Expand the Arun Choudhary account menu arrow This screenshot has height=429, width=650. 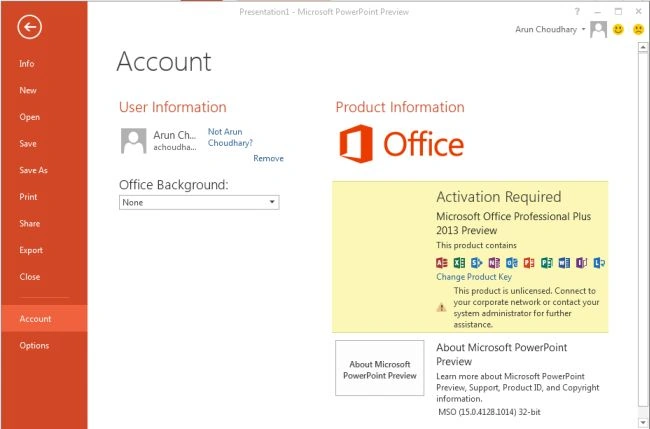[x=583, y=29]
